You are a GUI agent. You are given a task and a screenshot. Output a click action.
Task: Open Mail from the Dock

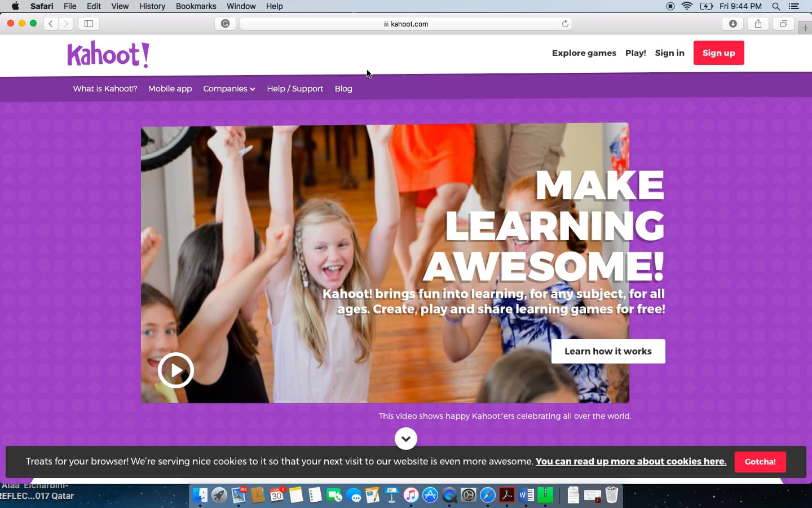click(239, 495)
